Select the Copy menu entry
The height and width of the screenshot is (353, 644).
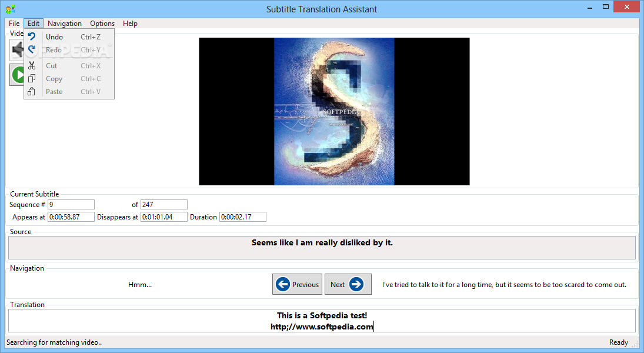tap(69, 78)
